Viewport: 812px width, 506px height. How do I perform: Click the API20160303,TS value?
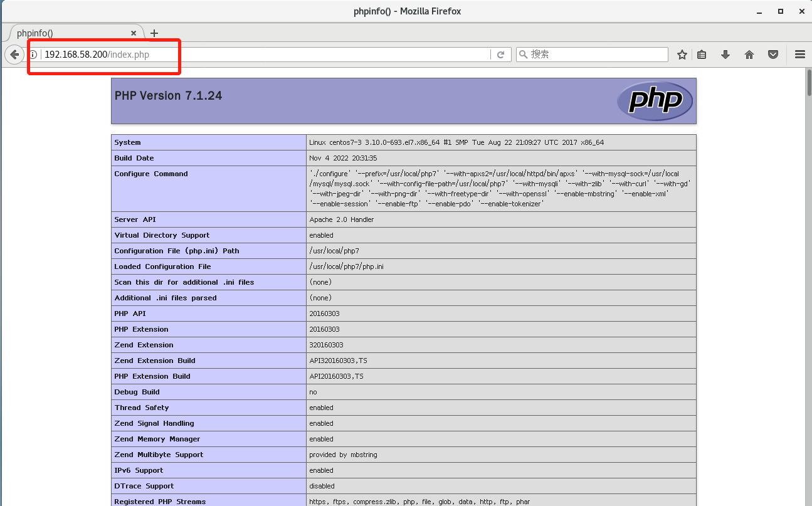[336, 376]
